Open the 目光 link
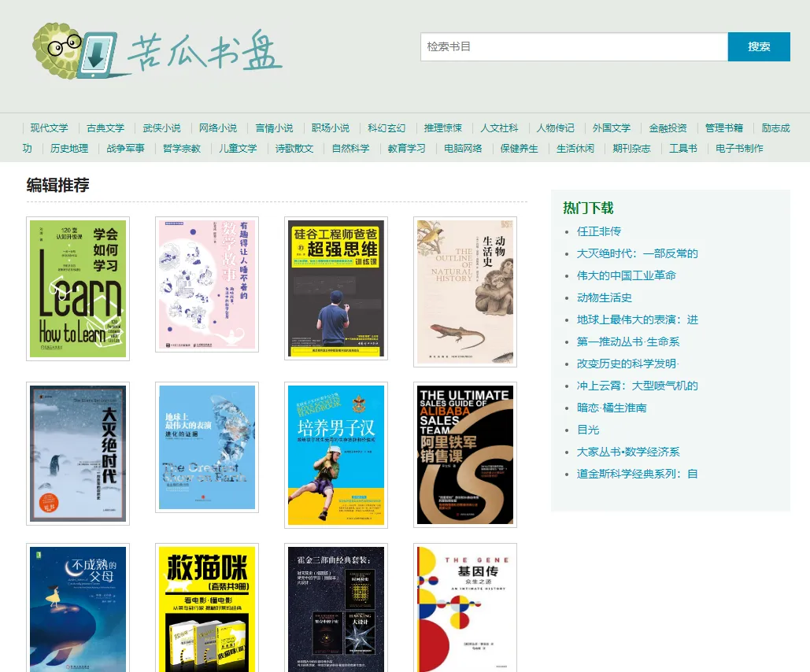The image size is (810, 672). point(588,430)
